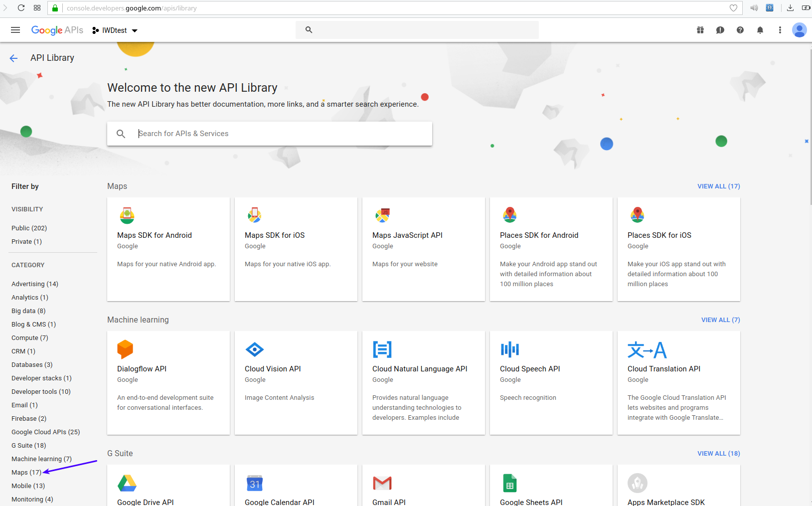This screenshot has width=812, height=506.
Task: Select the Maps (17) category filter
Action: [26, 472]
